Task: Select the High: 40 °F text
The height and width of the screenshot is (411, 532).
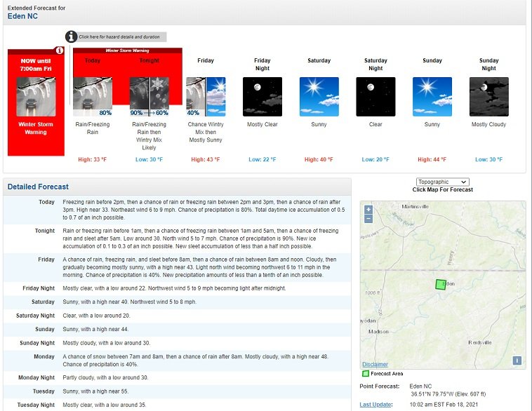Action: [319, 159]
